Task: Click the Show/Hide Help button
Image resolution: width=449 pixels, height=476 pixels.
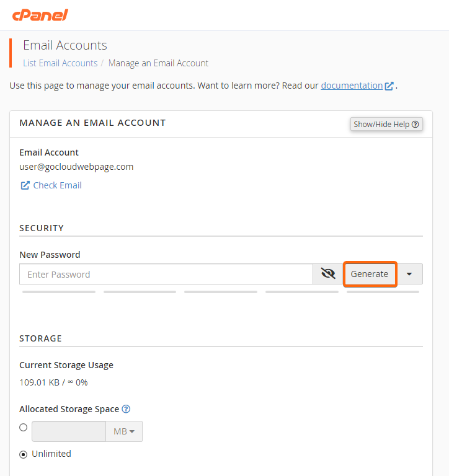Action: pos(386,124)
